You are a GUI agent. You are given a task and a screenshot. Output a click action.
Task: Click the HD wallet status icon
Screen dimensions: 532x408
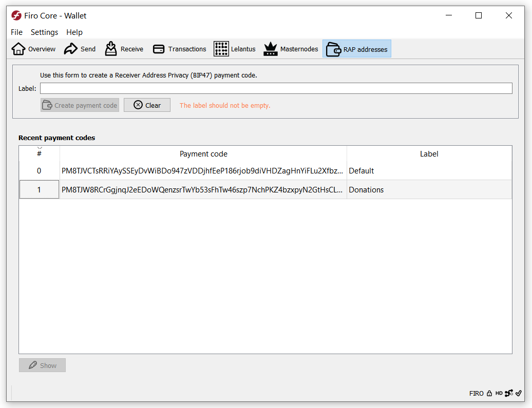pos(499,393)
